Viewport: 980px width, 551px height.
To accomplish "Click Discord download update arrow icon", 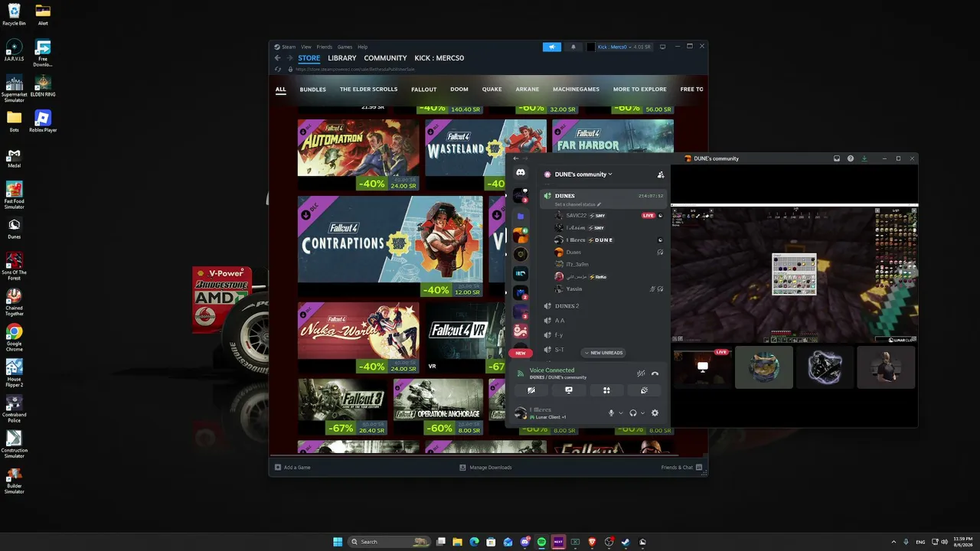I will tap(864, 158).
